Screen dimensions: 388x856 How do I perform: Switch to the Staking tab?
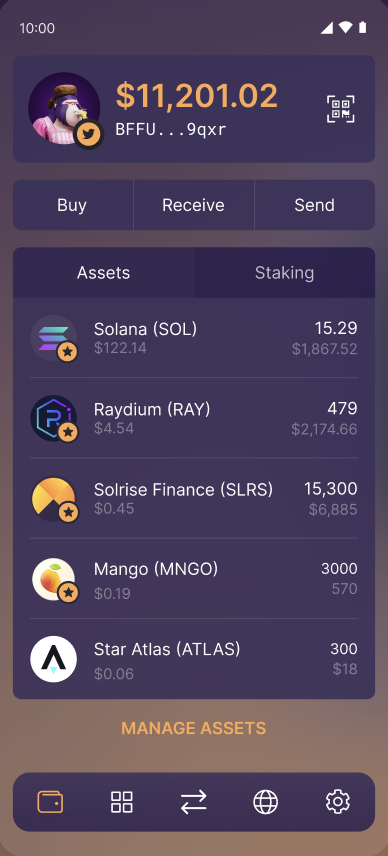tap(284, 272)
